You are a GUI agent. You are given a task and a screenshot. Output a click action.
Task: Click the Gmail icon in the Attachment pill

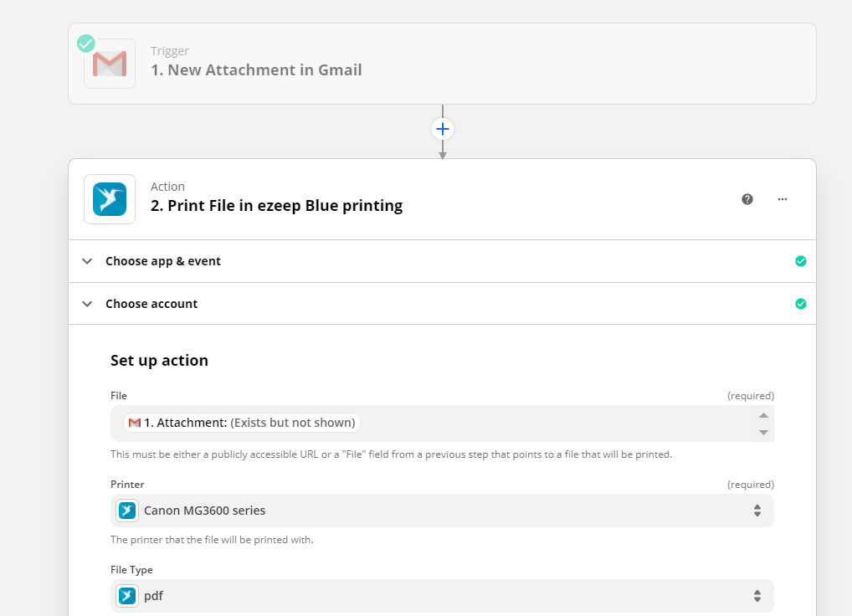coord(135,423)
